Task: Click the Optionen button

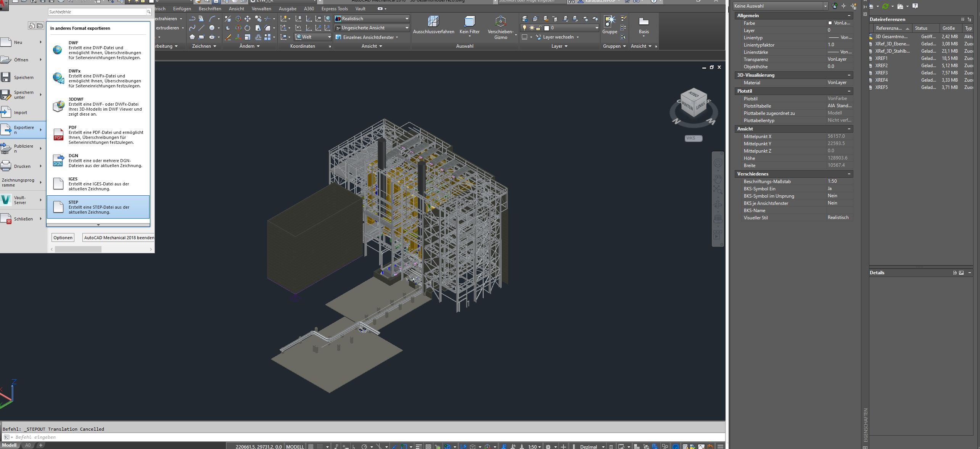Action: (x=62, y=237)
